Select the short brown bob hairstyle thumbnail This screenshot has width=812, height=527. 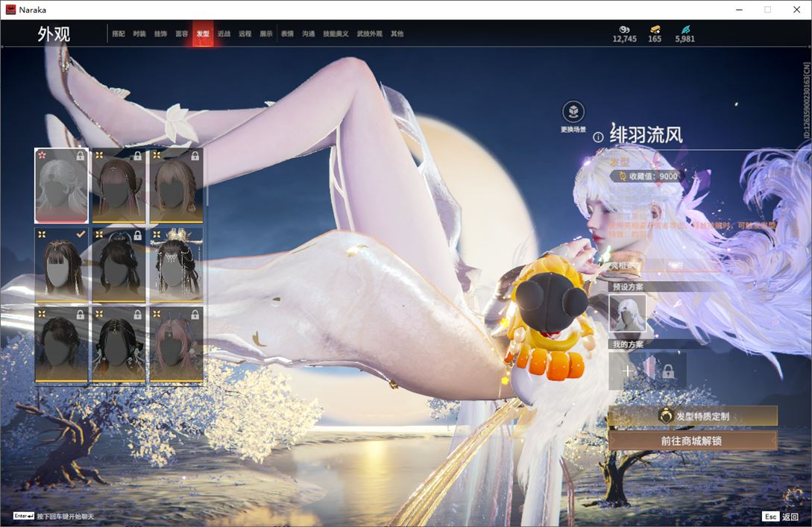[x=176, y=186]
